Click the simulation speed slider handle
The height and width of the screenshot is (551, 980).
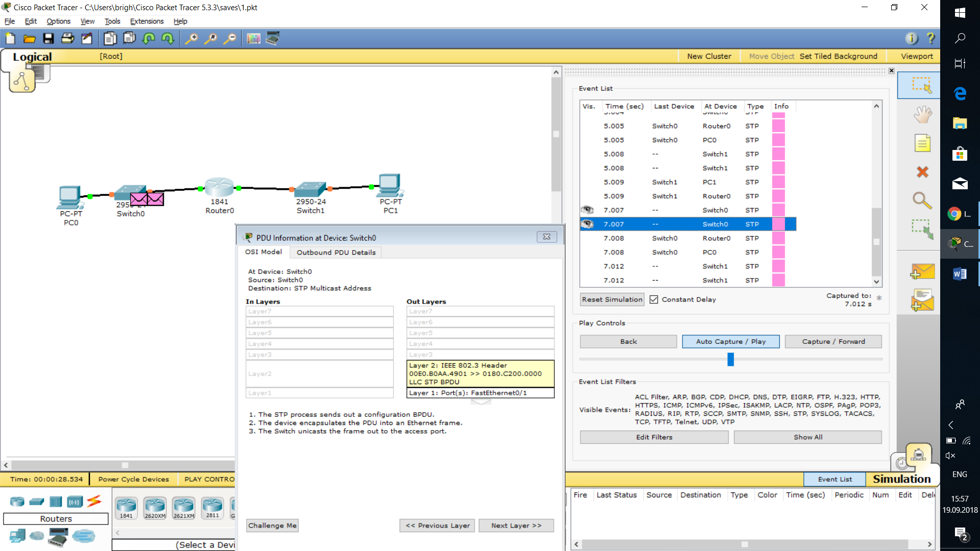click(730, 359)
